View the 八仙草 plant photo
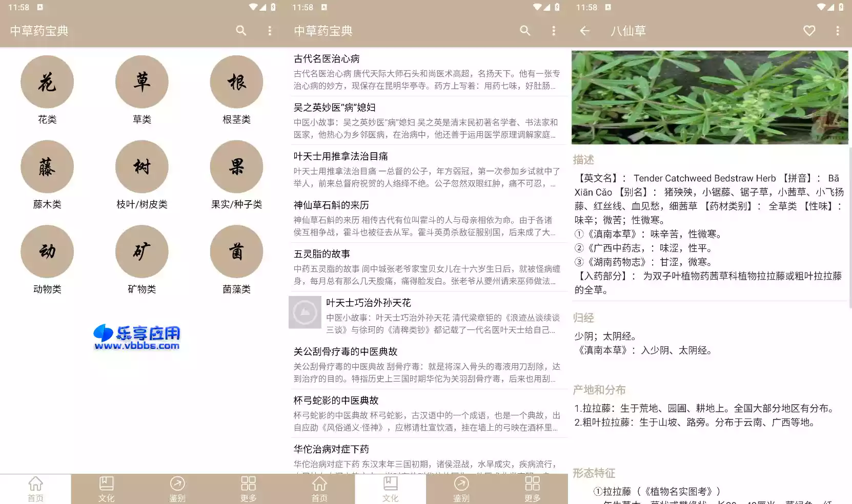852x504 pixels. (709, 96)
